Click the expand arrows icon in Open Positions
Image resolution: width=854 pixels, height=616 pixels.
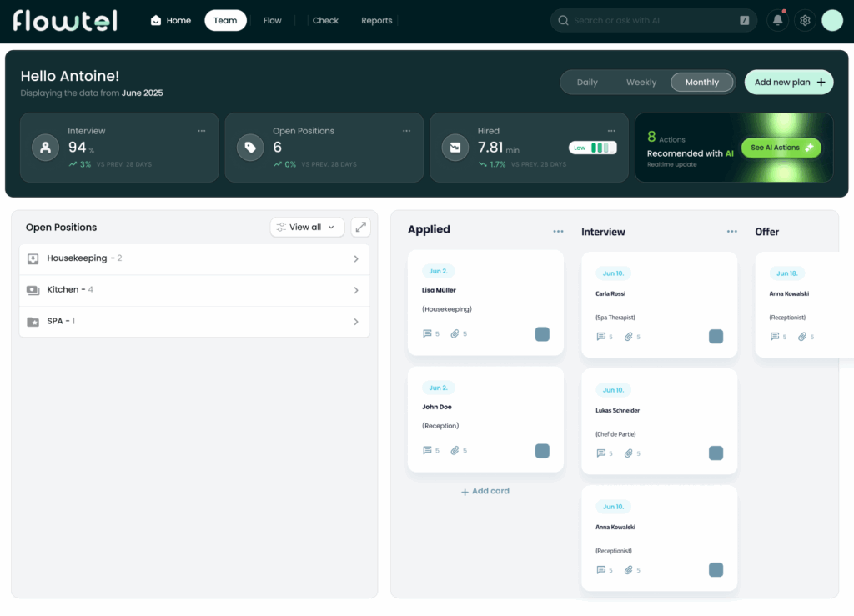point(360,227)
